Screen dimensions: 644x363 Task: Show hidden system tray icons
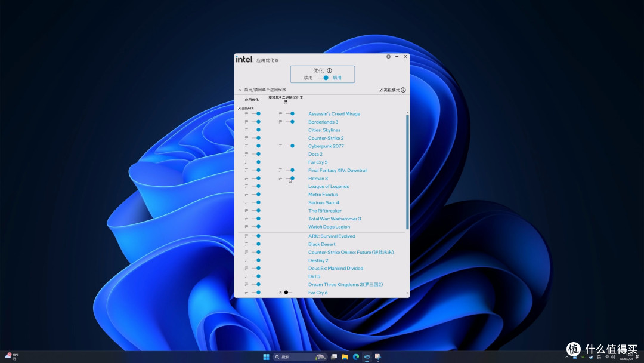coord(567,357)
